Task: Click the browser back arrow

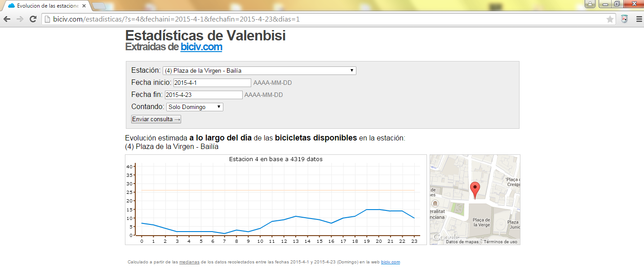Action: tap(7, 19)
